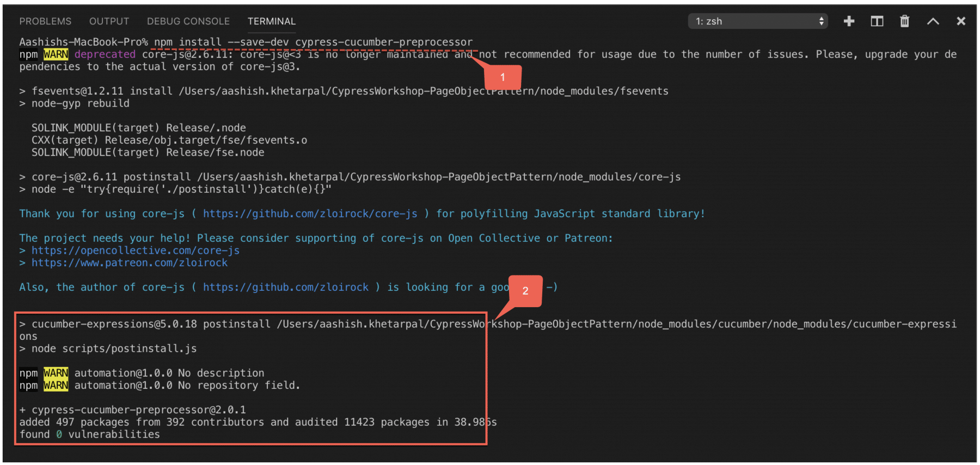Open the www.patreon.com/zloirock link

(130, 263)
